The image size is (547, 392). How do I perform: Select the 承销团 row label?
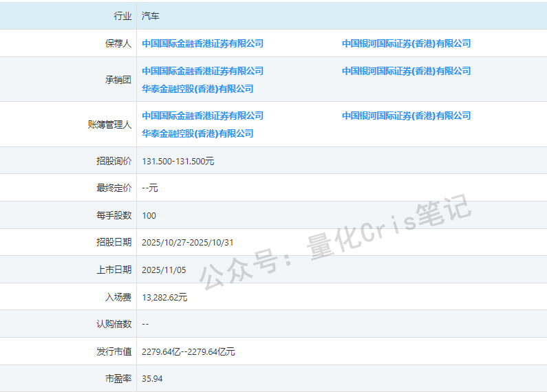(118, 80)
